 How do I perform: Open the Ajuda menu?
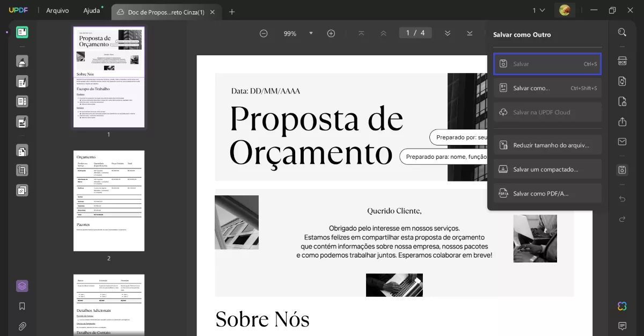[92, 11]
